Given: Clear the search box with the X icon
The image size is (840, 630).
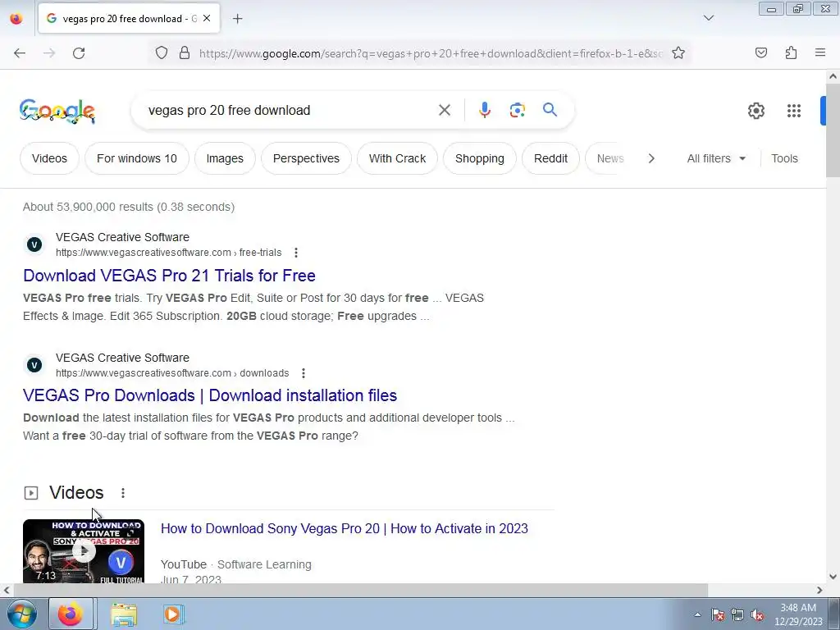Looking at the screenshot, I should [x=444, y=111].
